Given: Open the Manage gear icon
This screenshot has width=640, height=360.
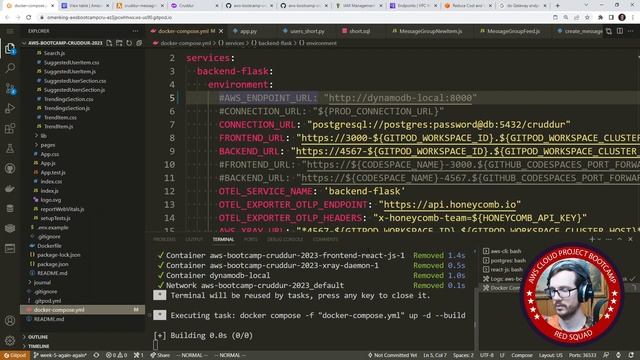Looking at the screenshot, I should [10, 340].
